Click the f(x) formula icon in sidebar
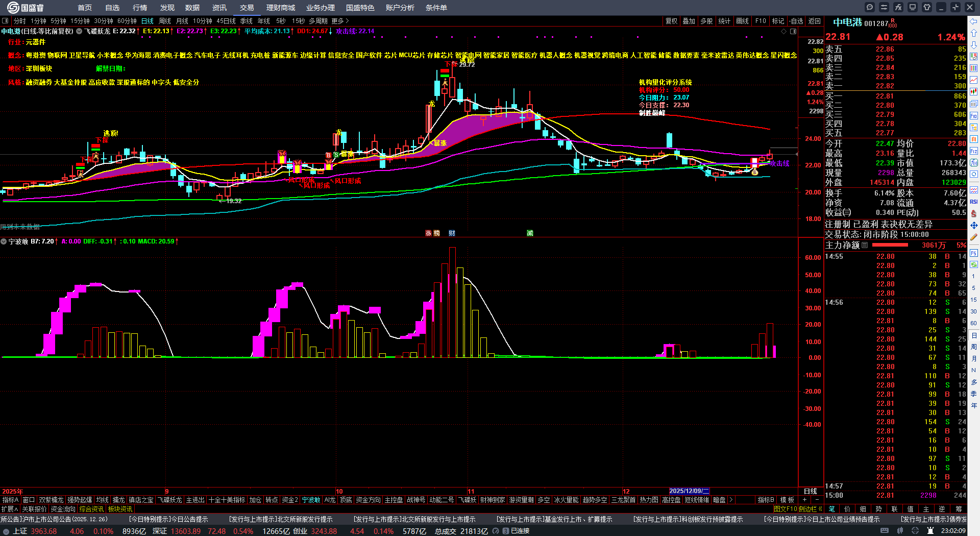Image resolution: width=980 pixels, height=536 pixels. coord(974,163)
